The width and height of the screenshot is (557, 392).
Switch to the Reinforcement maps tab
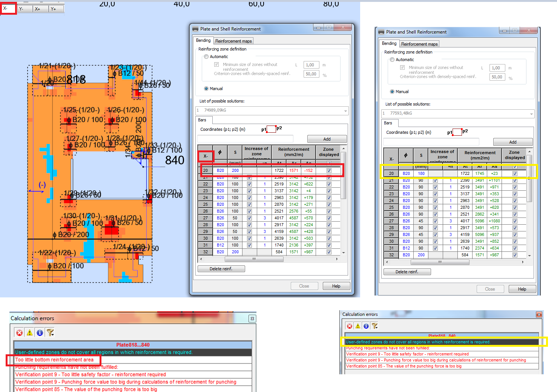[x=233, y=41]
